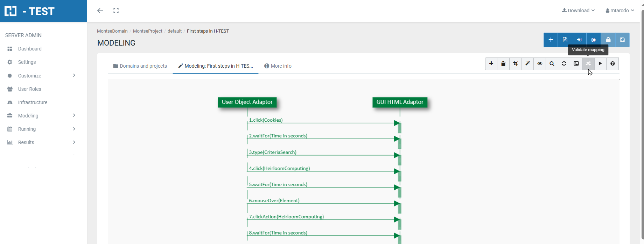Image resolution: width=644 pixels, height=244 pixels.
Task: Click the magic wand icon
Action: [527, 64]
